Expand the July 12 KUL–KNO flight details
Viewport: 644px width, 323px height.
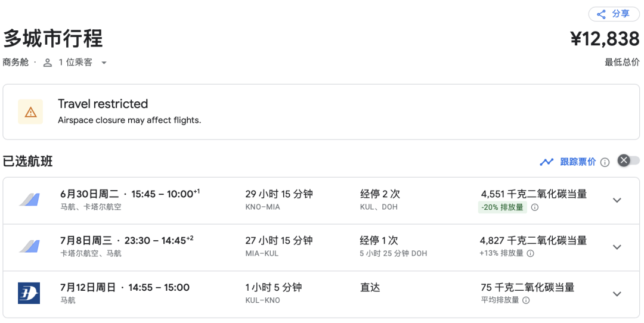coord(617,294)
